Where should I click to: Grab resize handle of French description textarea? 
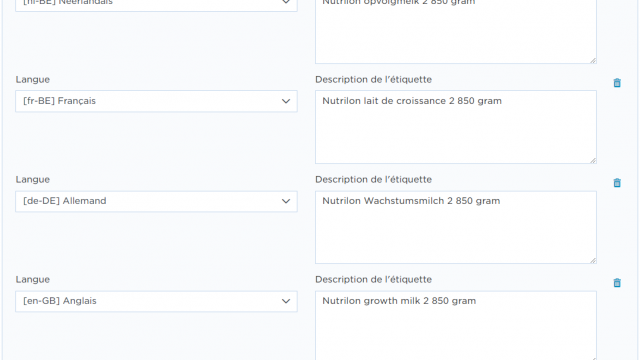593,160
